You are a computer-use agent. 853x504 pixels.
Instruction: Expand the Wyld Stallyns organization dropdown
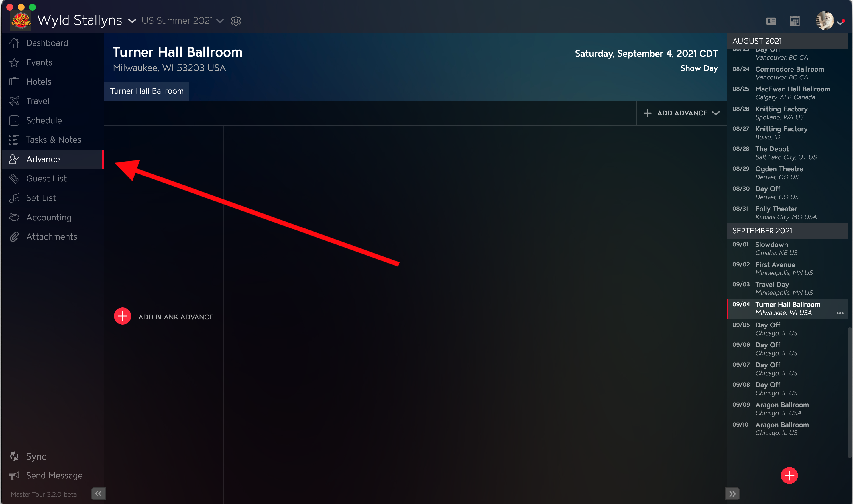(x=132, y=21)
